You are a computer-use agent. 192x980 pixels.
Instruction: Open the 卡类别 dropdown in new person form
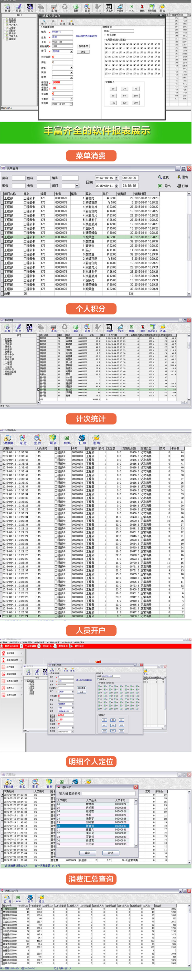point(71,98)
